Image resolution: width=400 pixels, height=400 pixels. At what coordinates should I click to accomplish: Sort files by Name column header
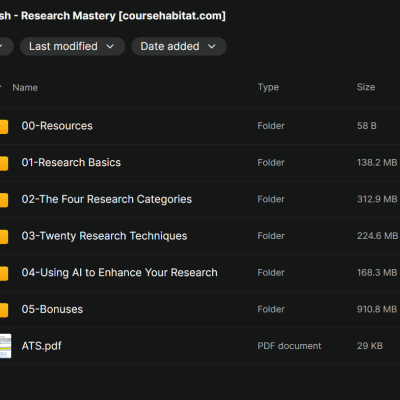click(x=25, y=88)
